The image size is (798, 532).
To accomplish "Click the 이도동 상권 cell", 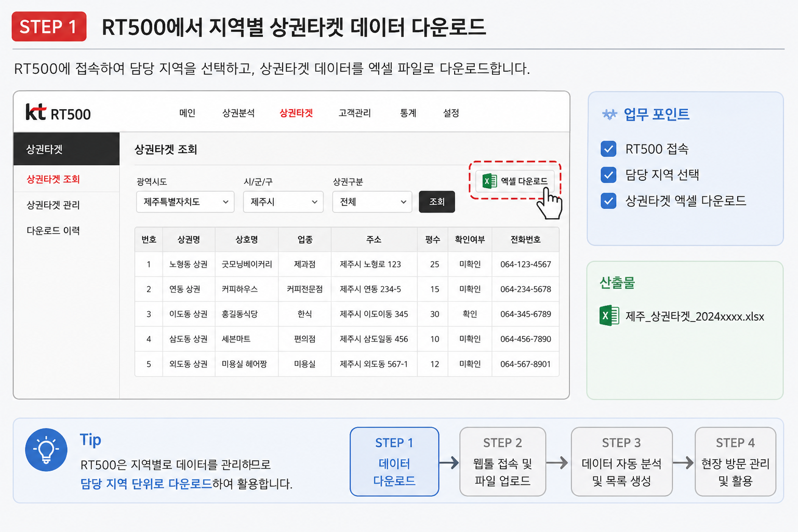I will tap(188, 314).
